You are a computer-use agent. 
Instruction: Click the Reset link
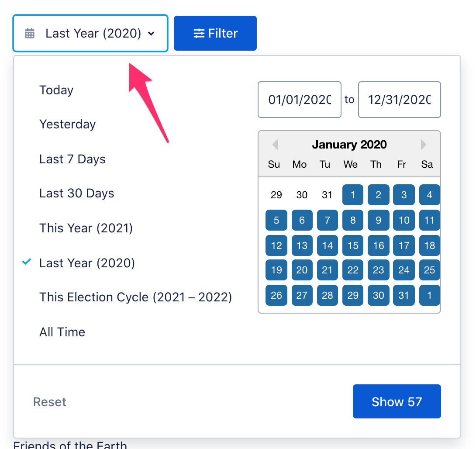(x=50, y=402)
